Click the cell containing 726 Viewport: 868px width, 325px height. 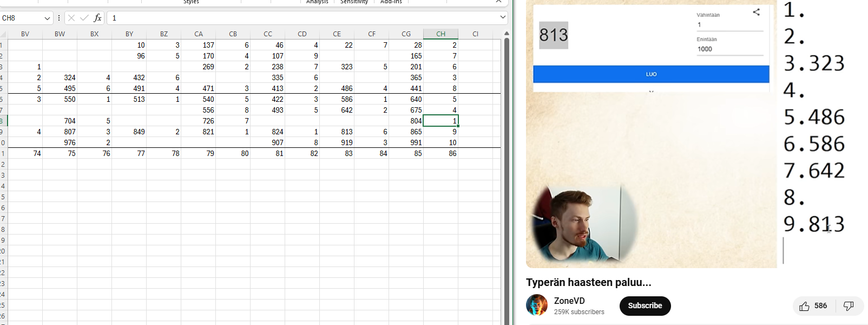click(x=198, y=121)
